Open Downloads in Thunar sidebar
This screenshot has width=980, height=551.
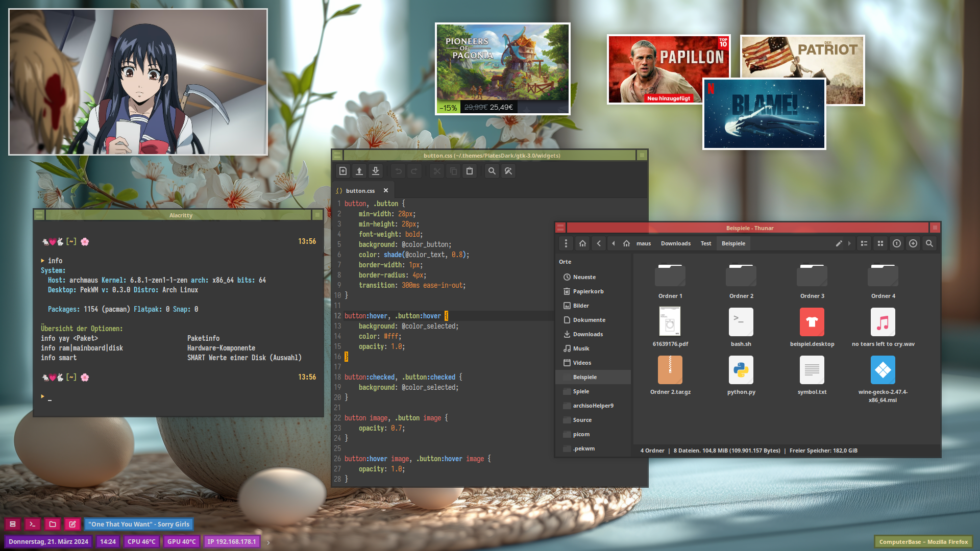click(587, 334)
